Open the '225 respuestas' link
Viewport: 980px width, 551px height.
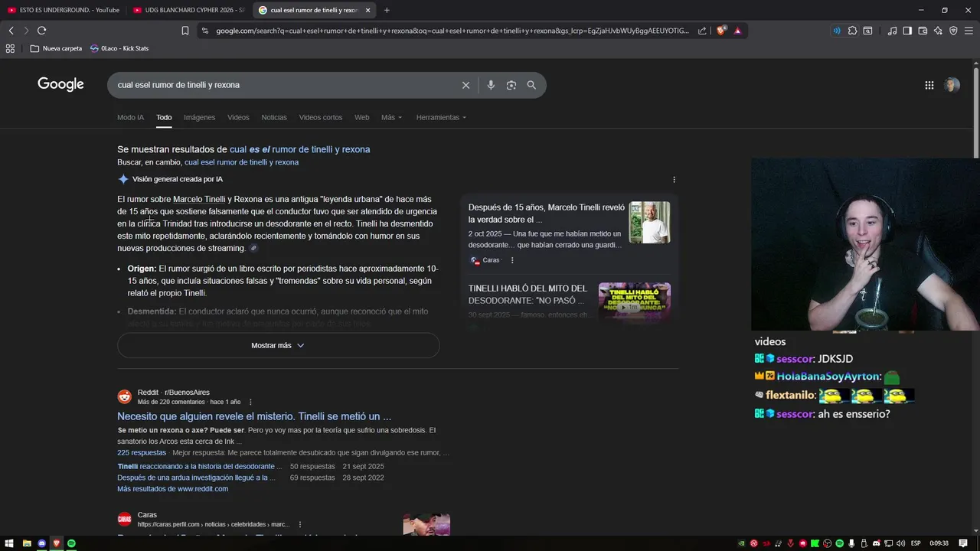142,452
